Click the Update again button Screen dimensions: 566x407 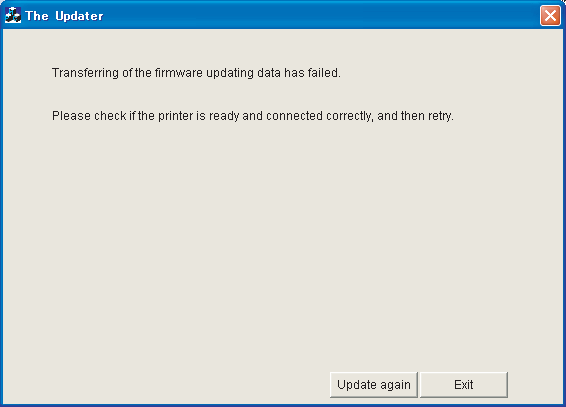pyautogui.click(x=374, y=385)
